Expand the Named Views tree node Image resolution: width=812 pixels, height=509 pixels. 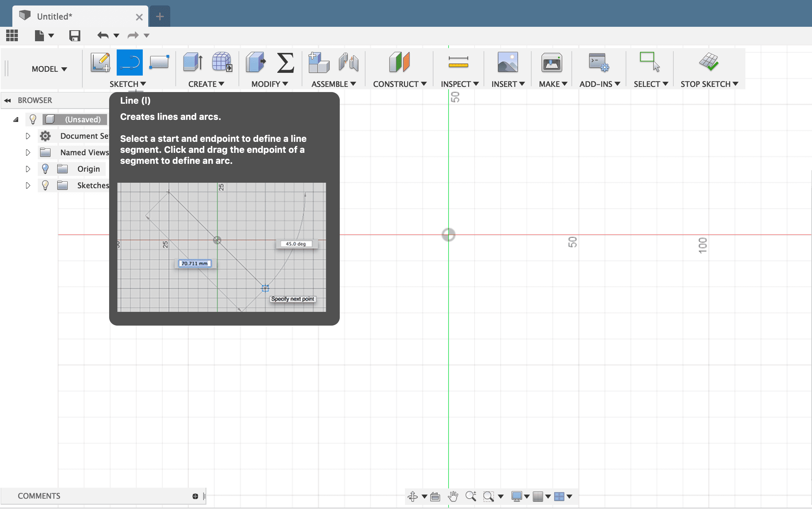point(28,152)
